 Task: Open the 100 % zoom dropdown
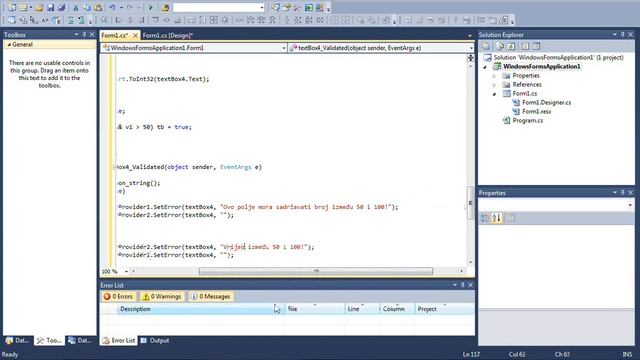tap(127, 271)
